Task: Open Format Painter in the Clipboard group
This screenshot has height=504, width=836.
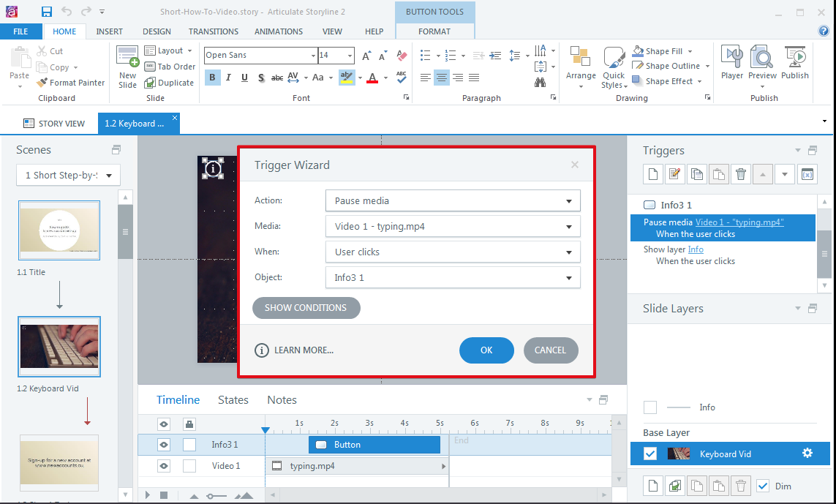Action: (x=71, y=82)
